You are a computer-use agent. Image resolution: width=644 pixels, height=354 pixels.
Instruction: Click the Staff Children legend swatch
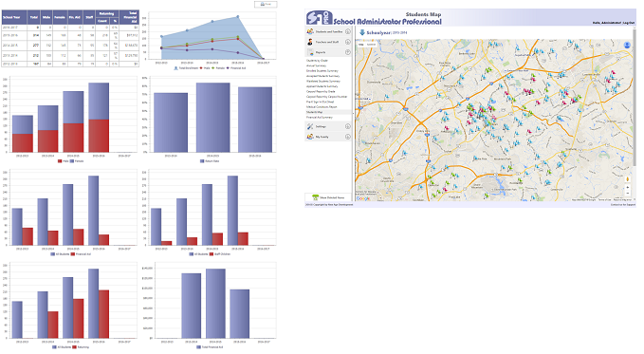click(x=212, y=254)
